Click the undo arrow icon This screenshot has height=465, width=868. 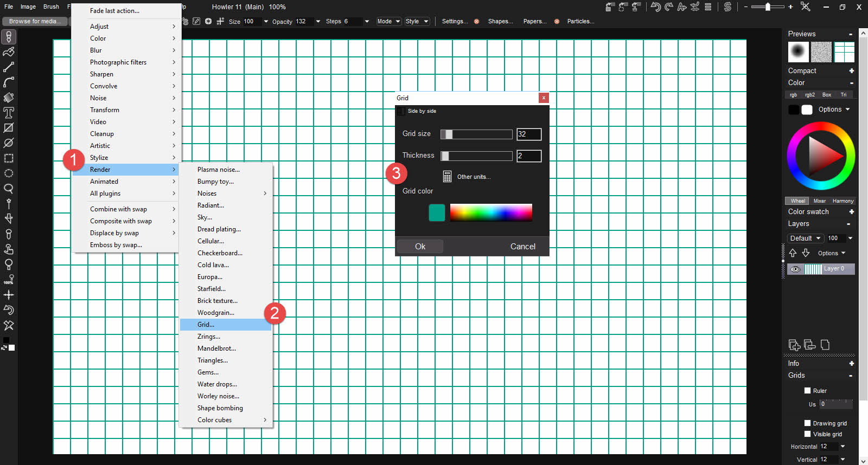click(655, 7)
